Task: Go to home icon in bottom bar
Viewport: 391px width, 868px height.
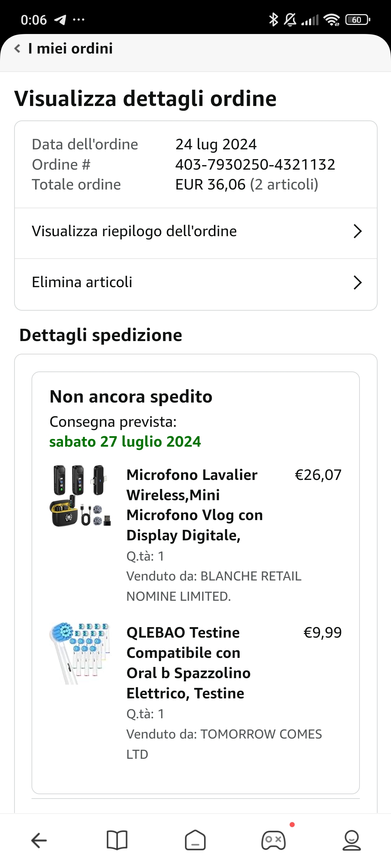Action: coord(195,840)
